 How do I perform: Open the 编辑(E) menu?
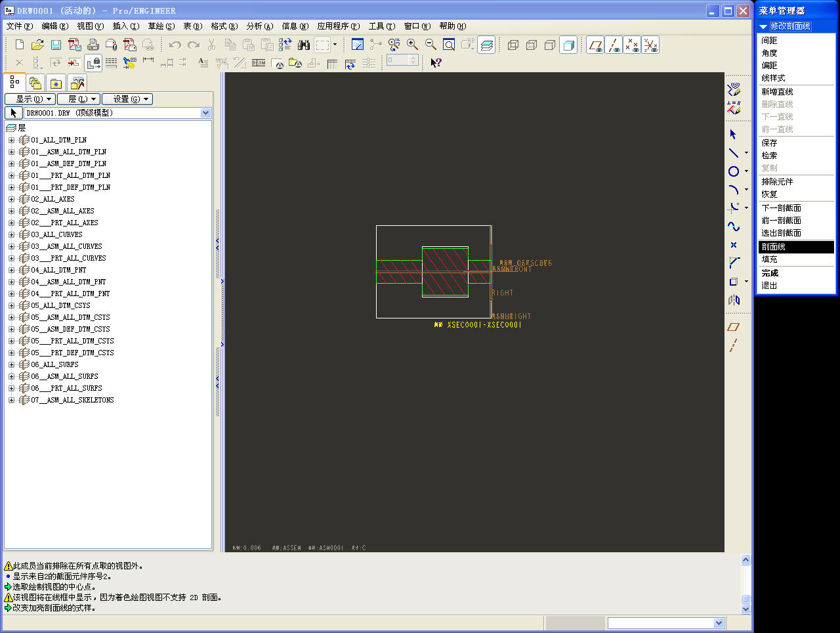55,26
